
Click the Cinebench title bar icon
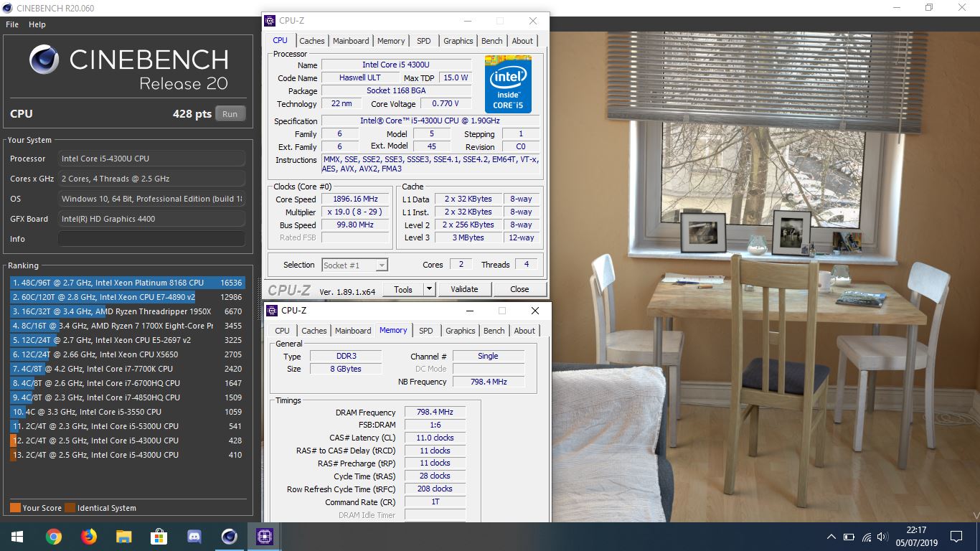pyautogui.click(x=7, y=8)
